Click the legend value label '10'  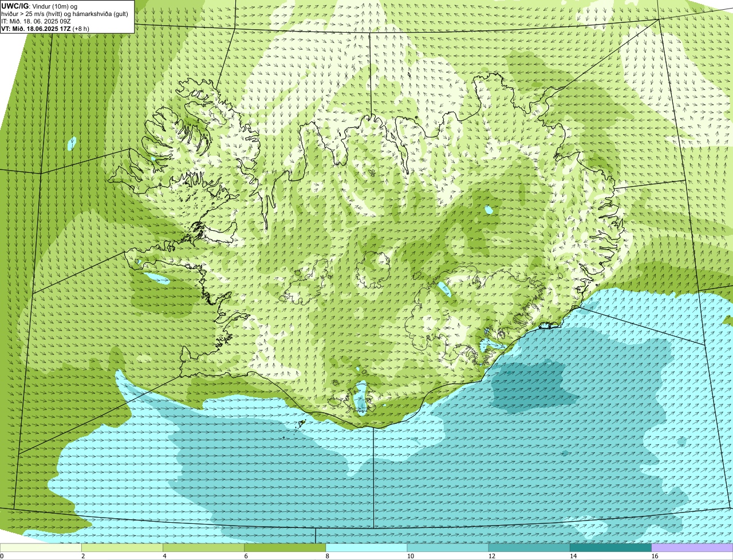click(411, 556)
